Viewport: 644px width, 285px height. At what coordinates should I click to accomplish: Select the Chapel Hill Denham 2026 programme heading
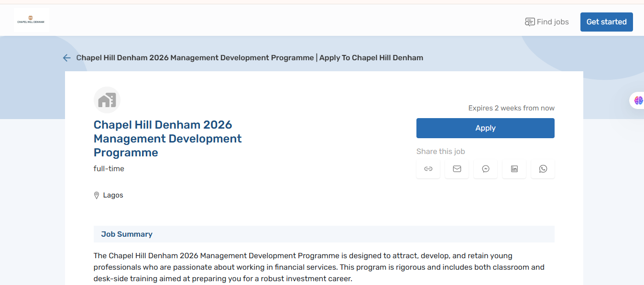(167, 138)
